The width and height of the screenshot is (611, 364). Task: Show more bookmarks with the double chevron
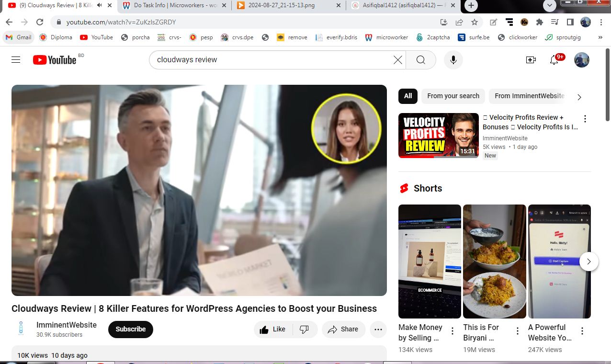[600, 37]
